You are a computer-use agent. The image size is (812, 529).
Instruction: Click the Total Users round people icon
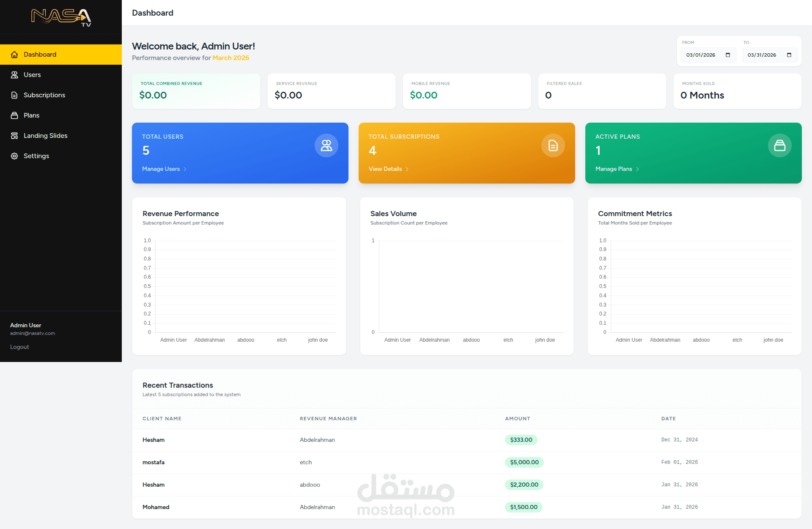click(x=326, y=145)
